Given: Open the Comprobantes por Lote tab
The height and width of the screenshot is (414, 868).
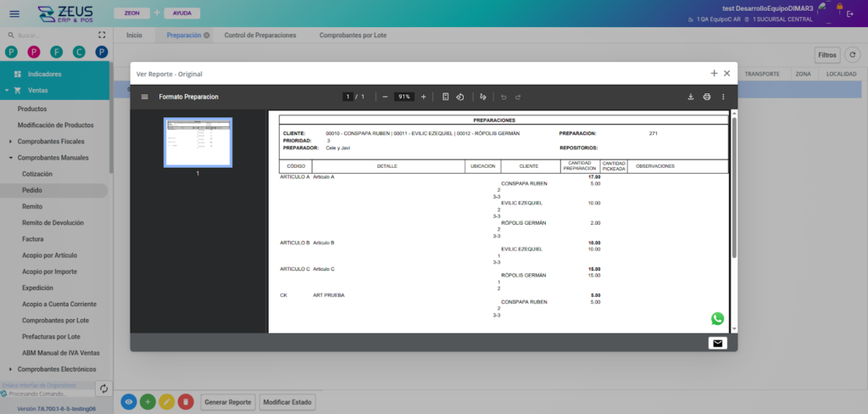Looking at the screenshot, I should click(353, 36).
